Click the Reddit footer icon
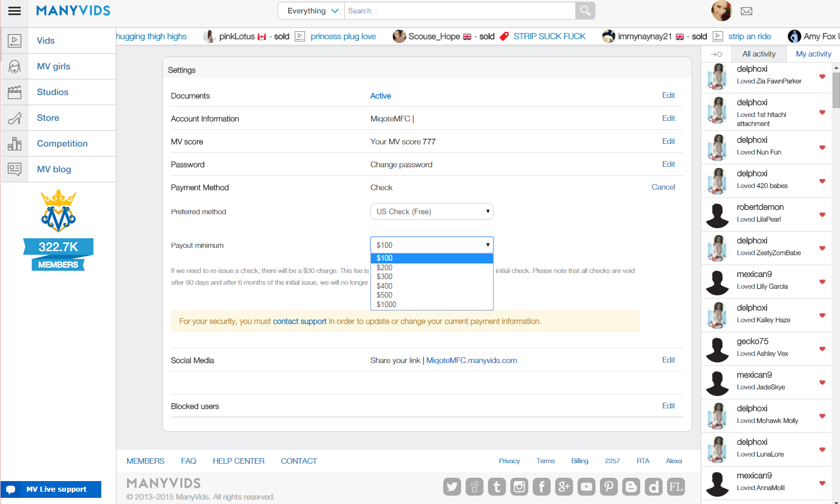The width and height of the screenshot is (840, 504). click(x=475, y=487)
